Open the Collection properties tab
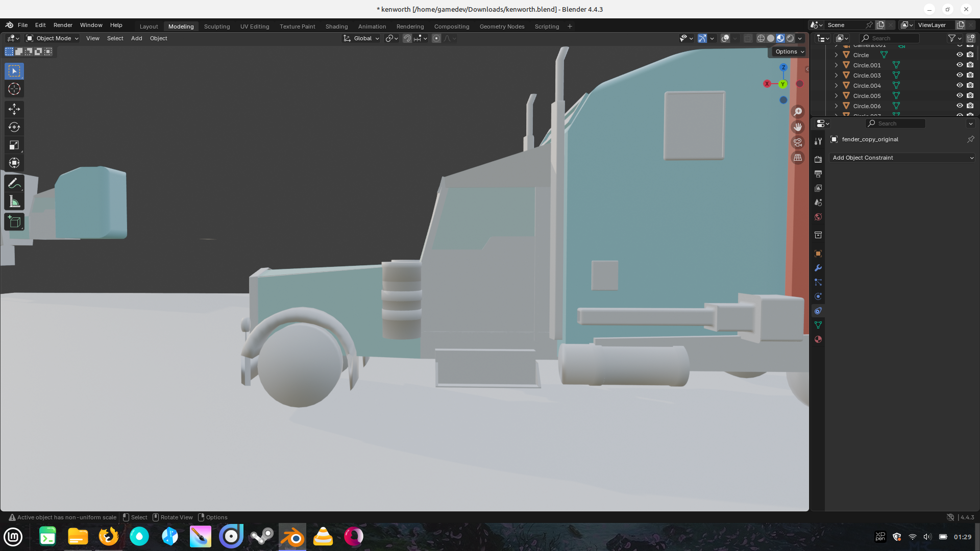The height and width of the screenshot is (551, 980). click(x=818, y=235)
